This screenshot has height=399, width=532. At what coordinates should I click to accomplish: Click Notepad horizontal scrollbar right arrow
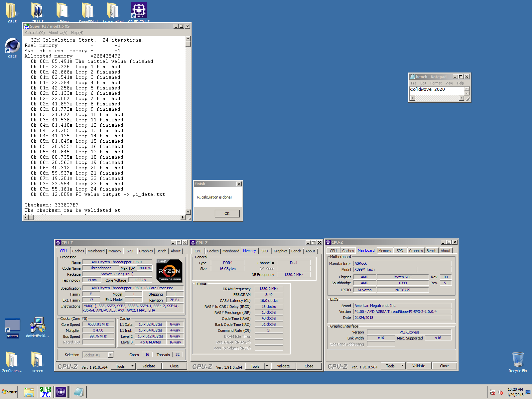461,98
